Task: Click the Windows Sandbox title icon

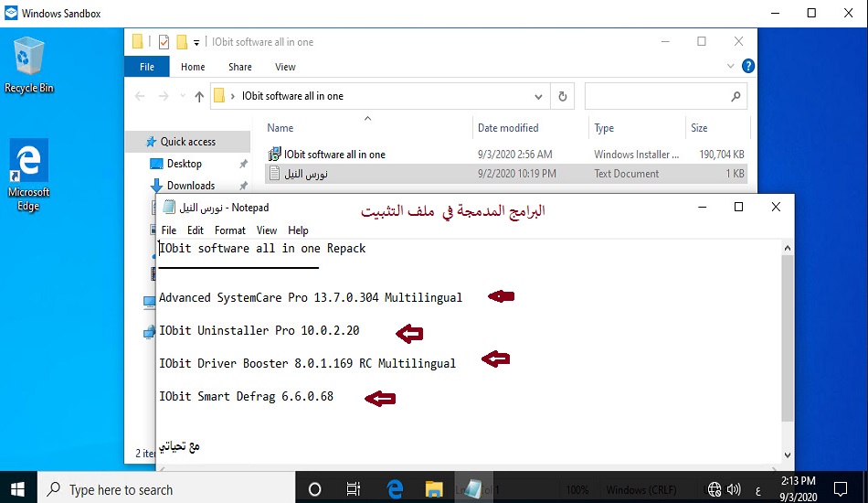Action: click(x=11, y=13)
